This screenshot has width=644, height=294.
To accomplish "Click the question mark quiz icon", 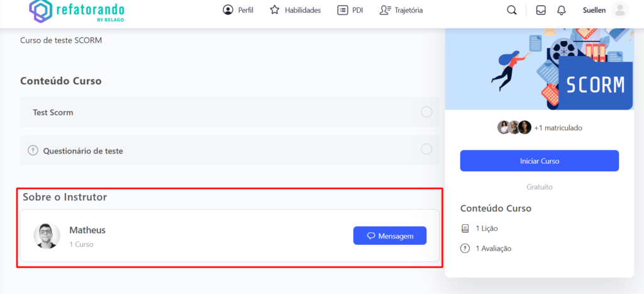I will click(x=33, y=150).
